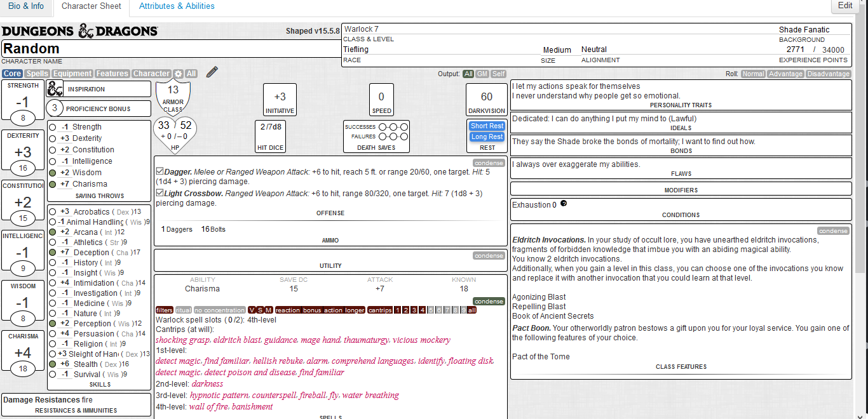
Task: Edit the Speed value field
Action: 381,97
